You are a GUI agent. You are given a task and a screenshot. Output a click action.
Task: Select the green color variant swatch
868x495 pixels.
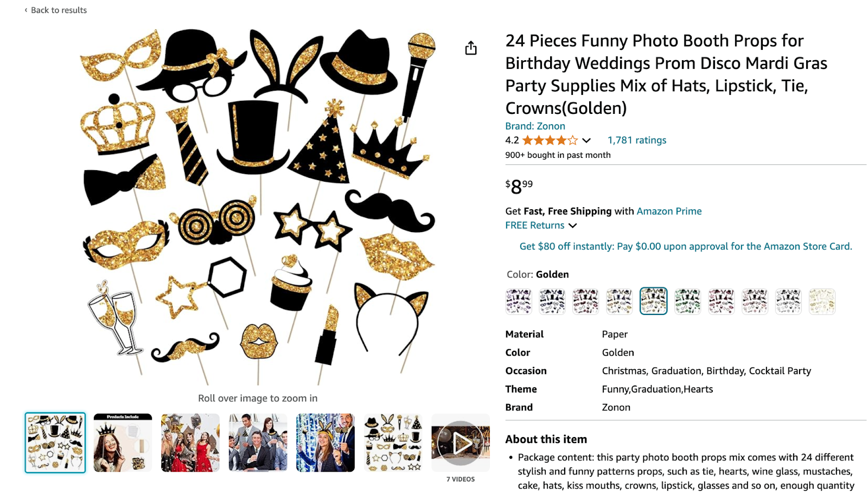[x=687, y=301]
